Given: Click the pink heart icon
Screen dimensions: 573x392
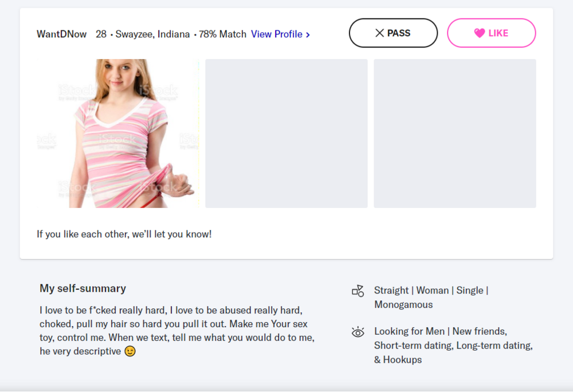Looking at the screenshot, I should tap(480, 33).
